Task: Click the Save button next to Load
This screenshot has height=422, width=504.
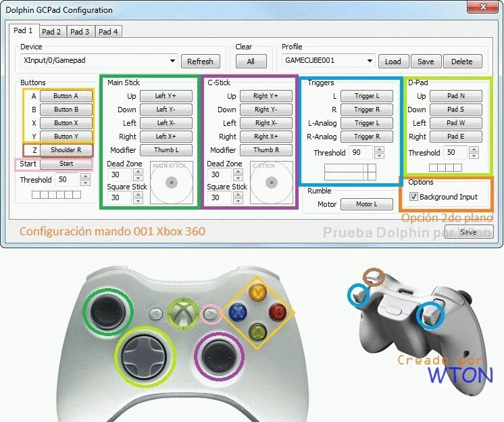Action: [426, 61]
